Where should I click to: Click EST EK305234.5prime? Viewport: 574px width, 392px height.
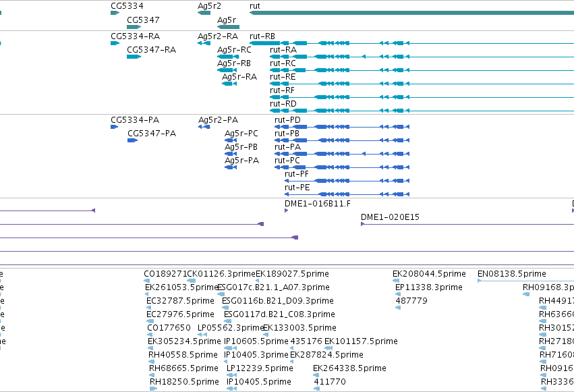[184, 342]
